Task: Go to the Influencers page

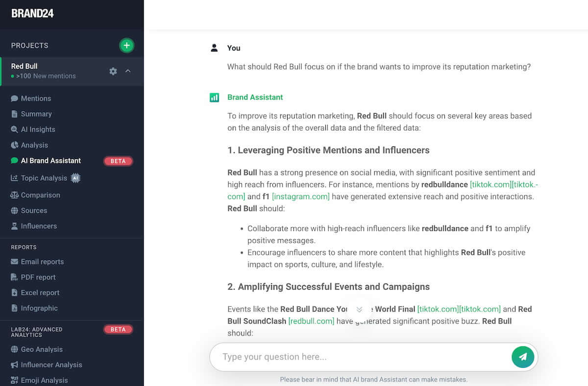Action: coord(39,226)
